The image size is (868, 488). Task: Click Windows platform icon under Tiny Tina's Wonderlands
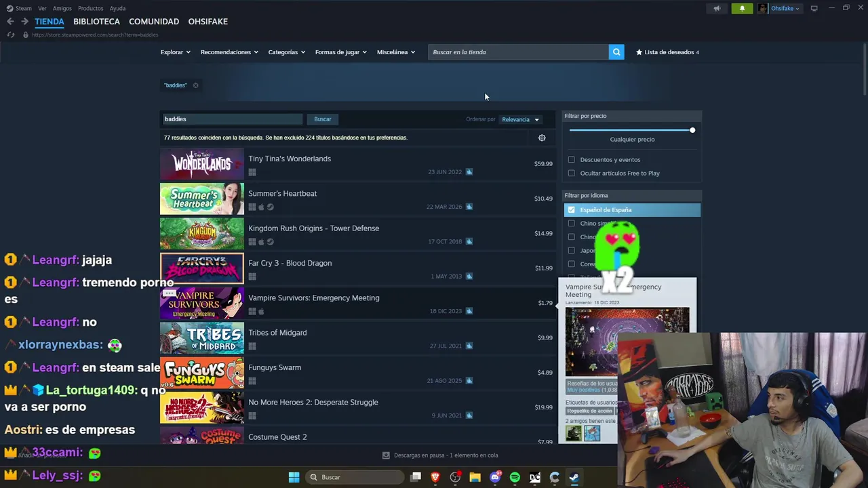pyautogui.click(x=252, y=172)
